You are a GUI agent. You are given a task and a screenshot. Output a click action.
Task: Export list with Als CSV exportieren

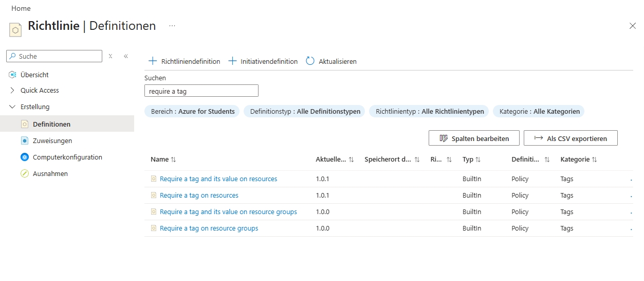570,138
